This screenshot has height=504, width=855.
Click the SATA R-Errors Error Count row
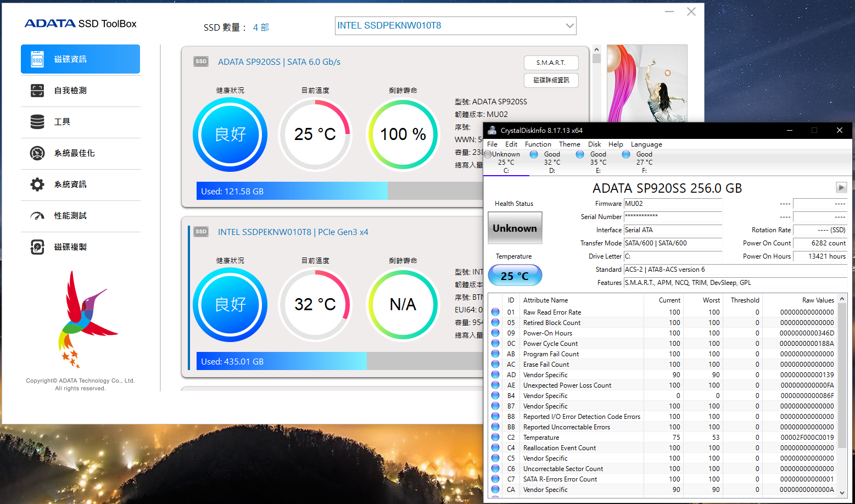[x=663, y=479]
